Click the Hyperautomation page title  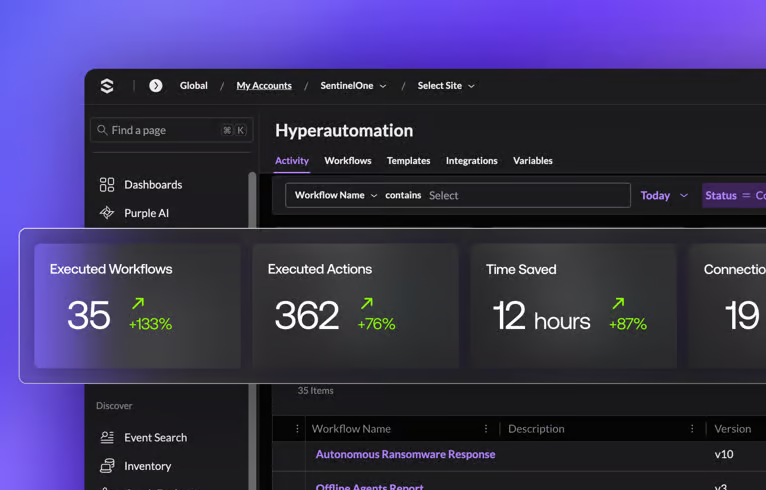coord(344,130)
